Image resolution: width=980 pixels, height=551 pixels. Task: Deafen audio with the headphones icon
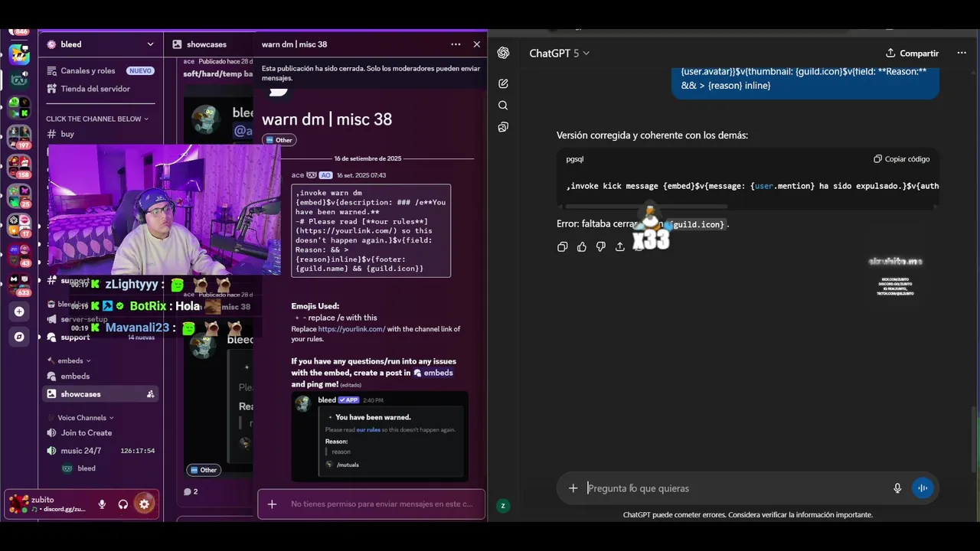tap(123, 504)
